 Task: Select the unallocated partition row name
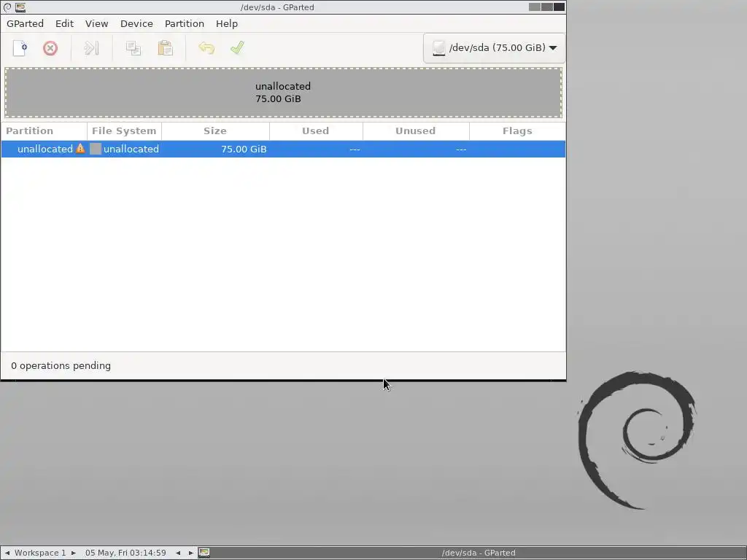coord(45,149)
